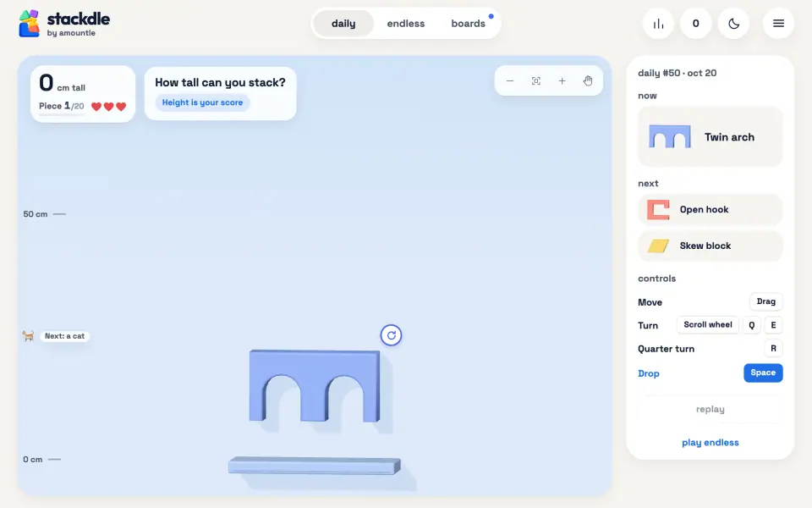This screenshot has height=508, width=812.
Task: Toggle dark mode moon icon
Action: tap(733, 24)
